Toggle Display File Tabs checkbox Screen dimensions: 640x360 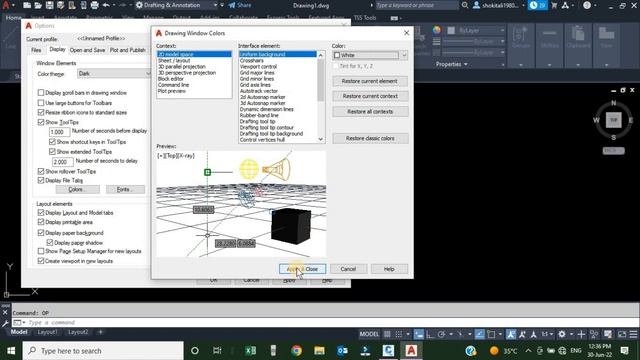click(x=41, y=180)
